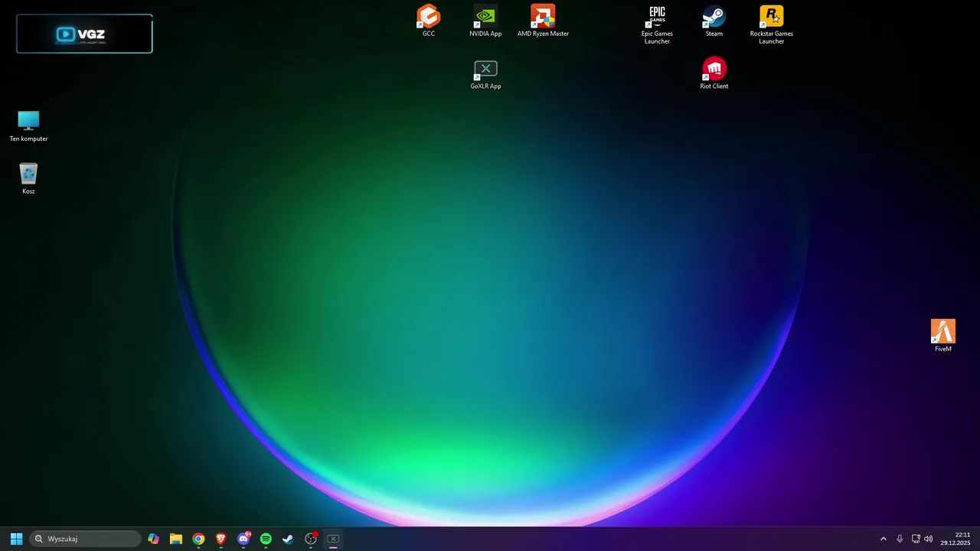Select the GoXLR App desktop shortcut
The height and width of the screenshot is (551, 980).
(485, 74)
